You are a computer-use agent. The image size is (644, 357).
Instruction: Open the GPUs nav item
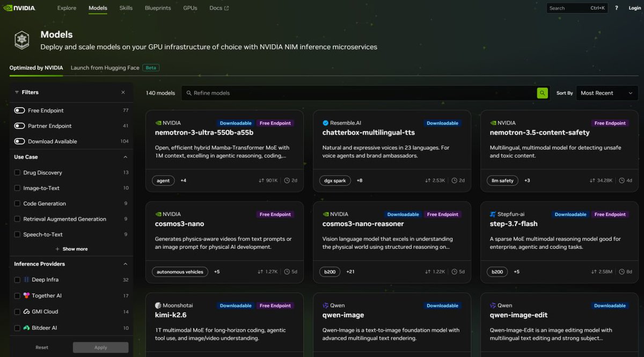click(190, 8)
